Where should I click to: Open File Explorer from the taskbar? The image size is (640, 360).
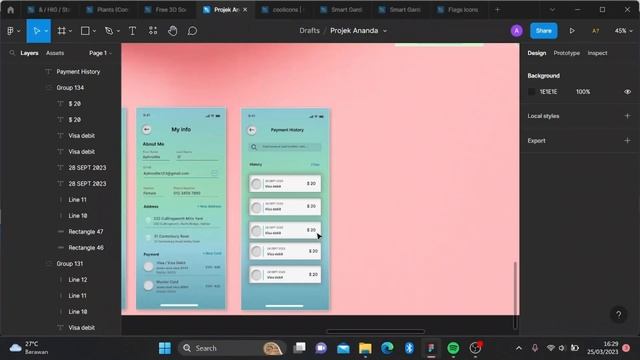(365, 348)
